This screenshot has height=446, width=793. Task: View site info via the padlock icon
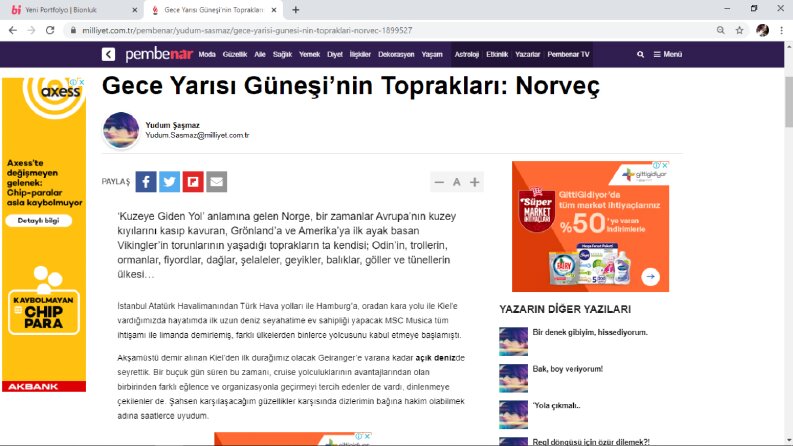click(x=73, y=30)
